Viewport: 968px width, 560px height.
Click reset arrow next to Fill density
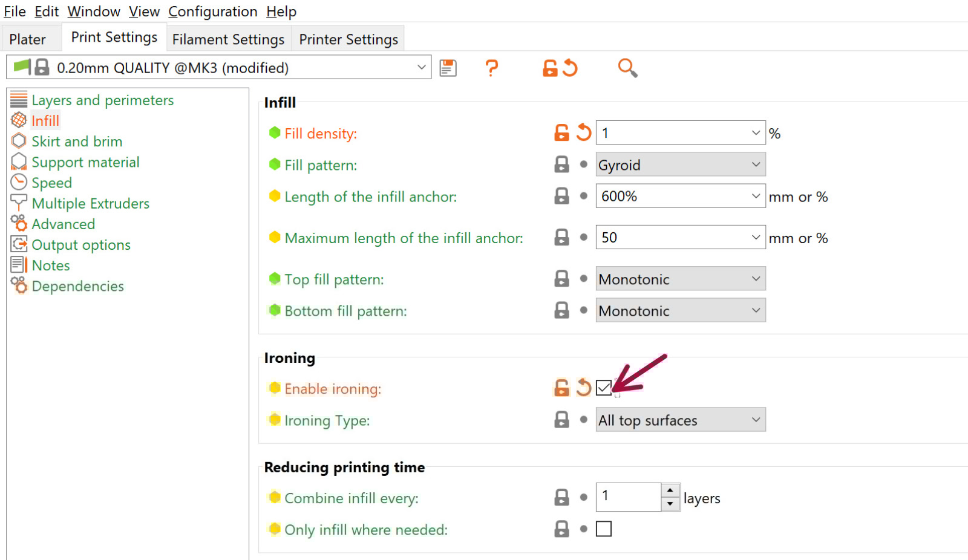(x=583, y=132)
